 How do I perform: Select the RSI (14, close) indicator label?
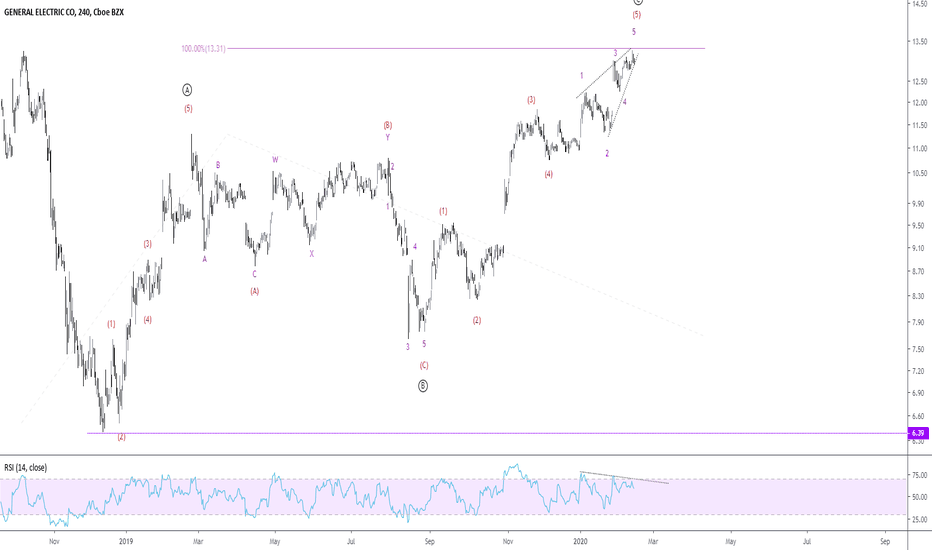(x=26, y=468)
